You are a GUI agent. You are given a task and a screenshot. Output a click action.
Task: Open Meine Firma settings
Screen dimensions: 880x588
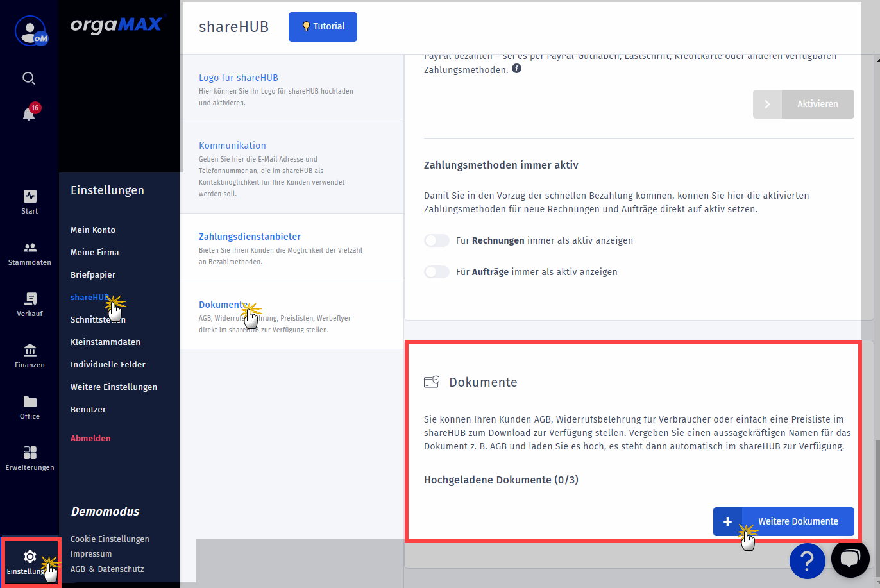pyautogui.click(x=95, y=252)
